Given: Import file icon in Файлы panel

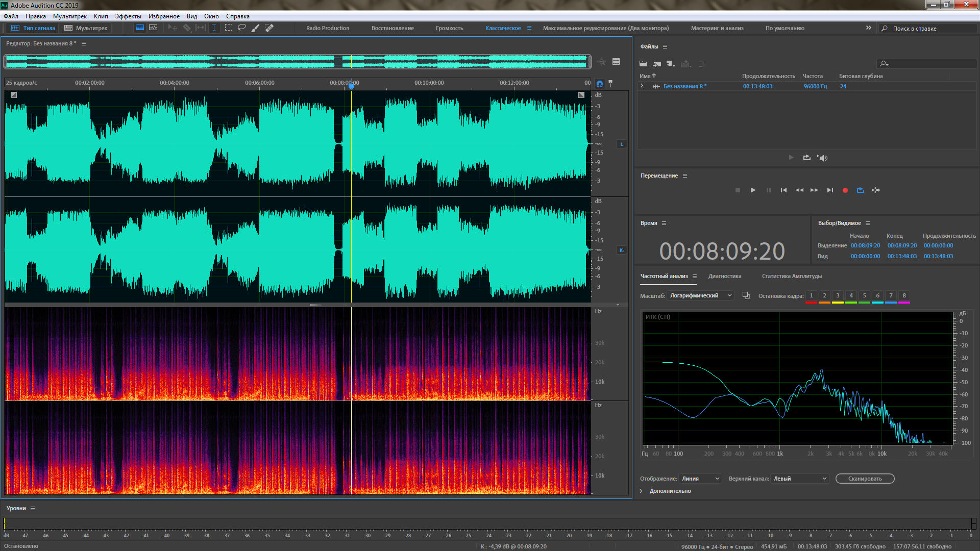Looking at the screenshot, I should pos(657,64).
